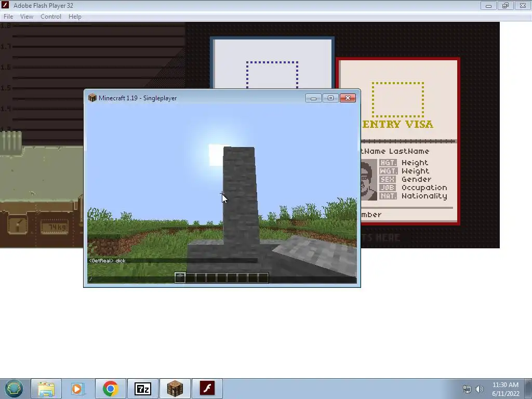This screenshot has width=532, height=399.
Task: Restore down the Adobe Flash Player window
Action: [x=506, y=5]
